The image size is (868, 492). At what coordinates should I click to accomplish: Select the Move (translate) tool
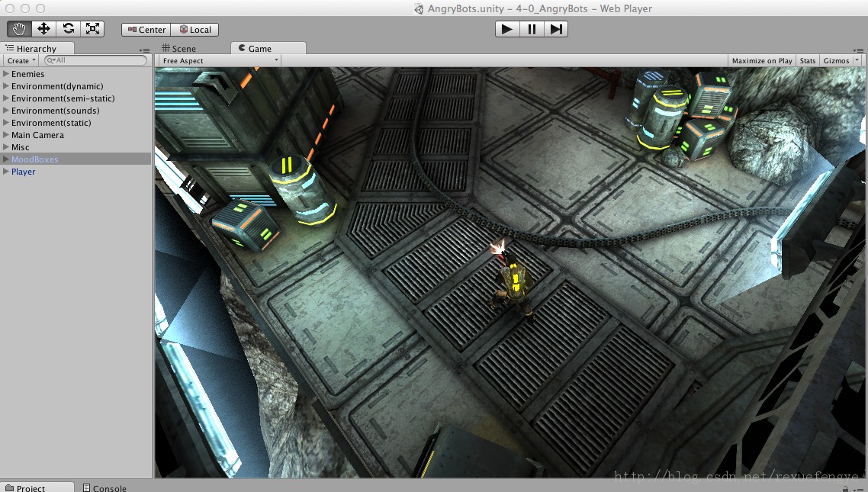coord(43,29)
